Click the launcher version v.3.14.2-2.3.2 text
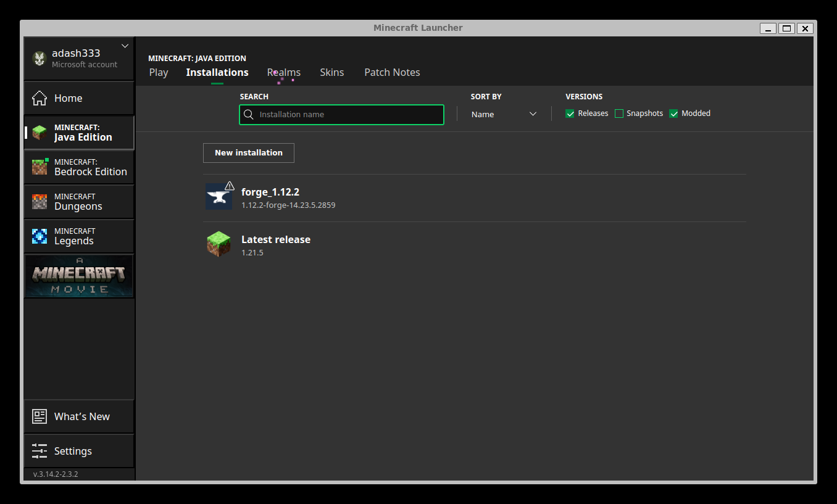This screenshot has height=504, width=837. [56, 474]
